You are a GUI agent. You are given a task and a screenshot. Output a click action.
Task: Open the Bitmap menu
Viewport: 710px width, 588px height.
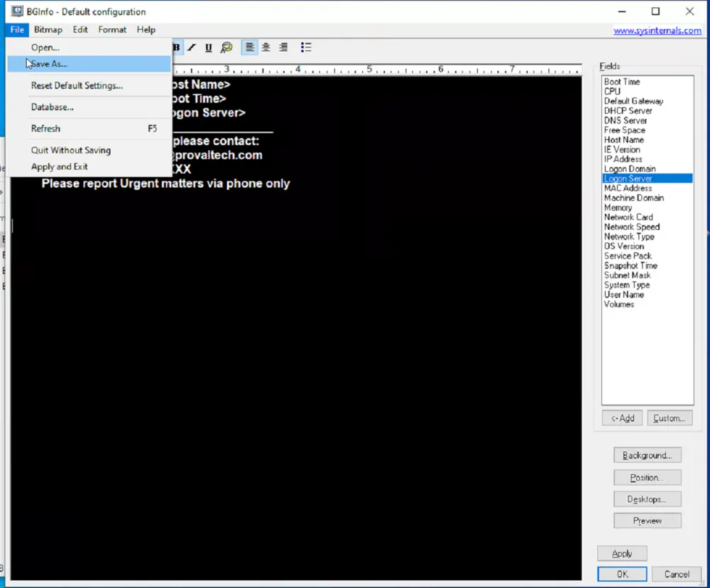[48, 29]
